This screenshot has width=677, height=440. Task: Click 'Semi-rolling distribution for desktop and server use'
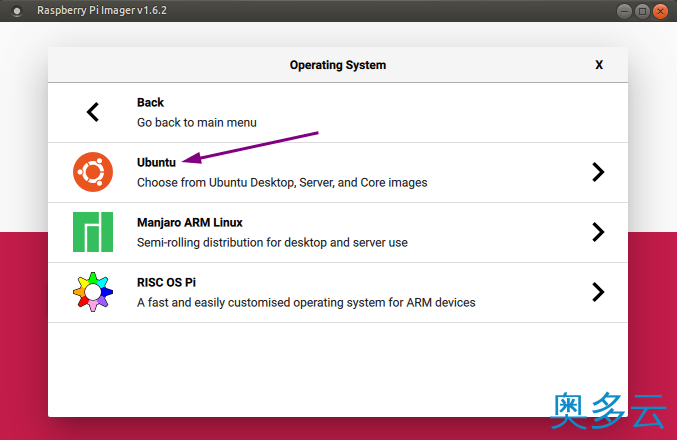click(272, 243)
